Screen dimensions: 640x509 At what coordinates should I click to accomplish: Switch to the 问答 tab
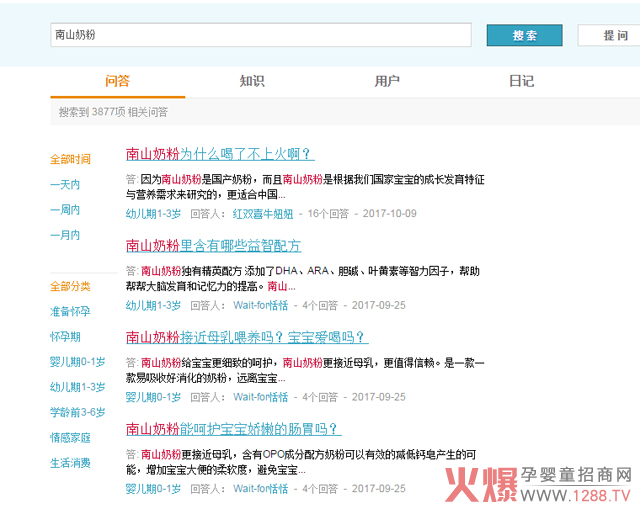pyautogui.click(x=118, y=81)
